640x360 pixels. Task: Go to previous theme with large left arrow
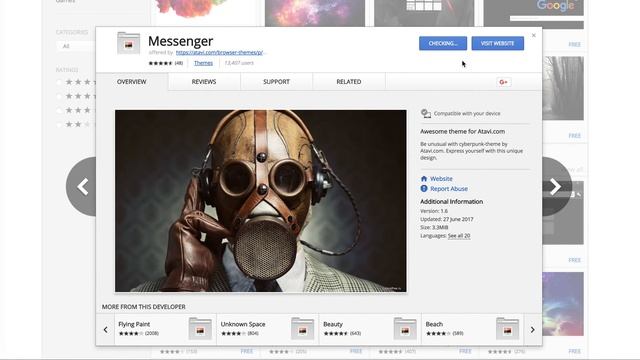coord(81,187)
